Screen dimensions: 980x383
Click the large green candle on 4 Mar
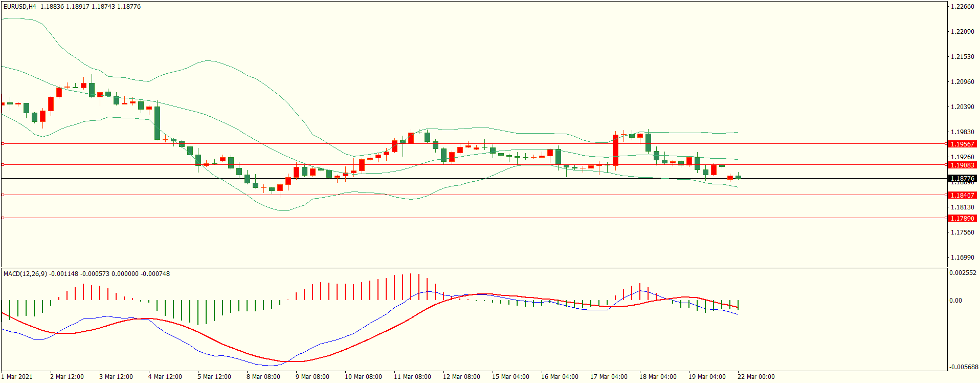pos(157,123)
